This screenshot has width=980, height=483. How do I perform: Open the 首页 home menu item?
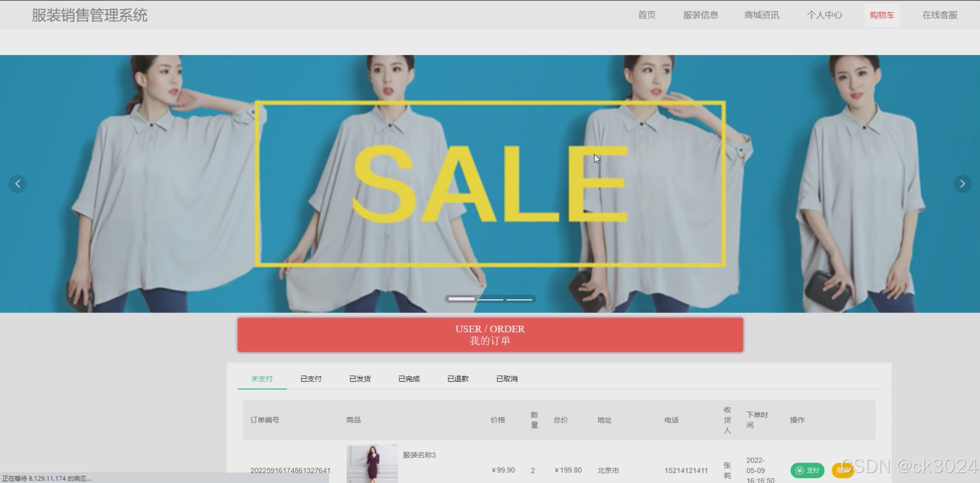click(646, 15)
